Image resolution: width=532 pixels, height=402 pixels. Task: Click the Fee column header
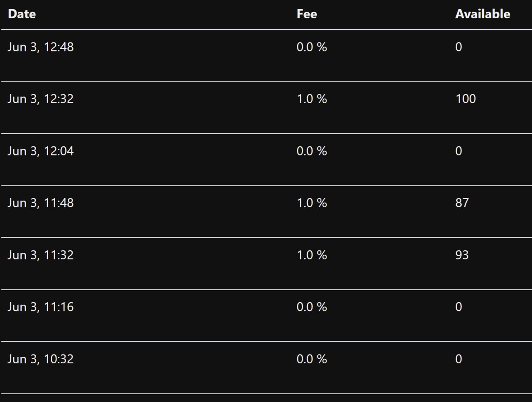[307, 14]
